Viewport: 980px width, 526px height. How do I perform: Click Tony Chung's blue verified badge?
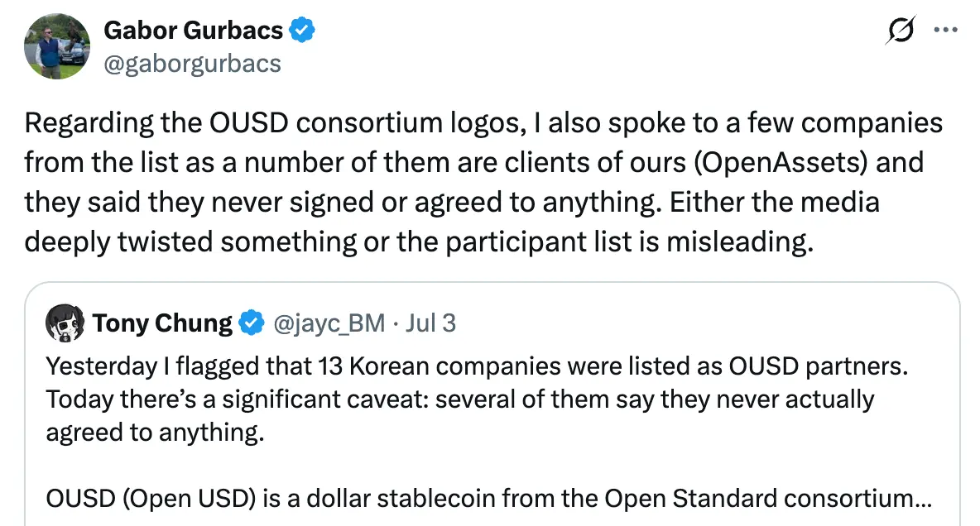pos(252,323)
